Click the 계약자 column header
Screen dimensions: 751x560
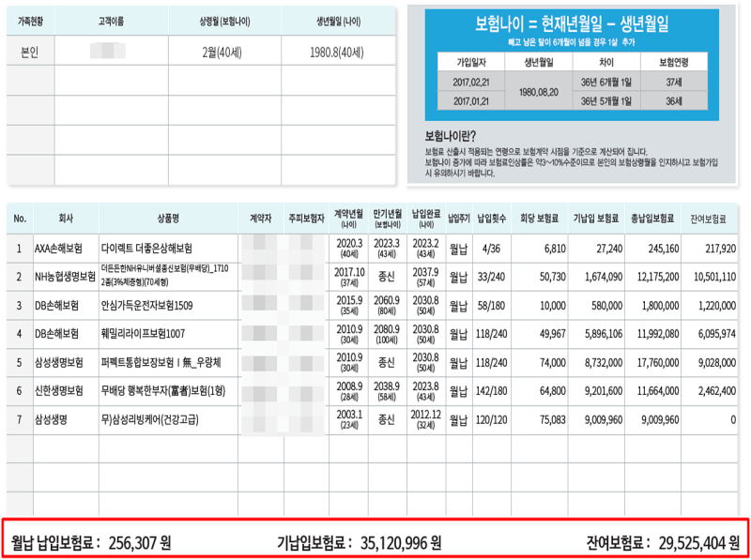click(261, 219)
